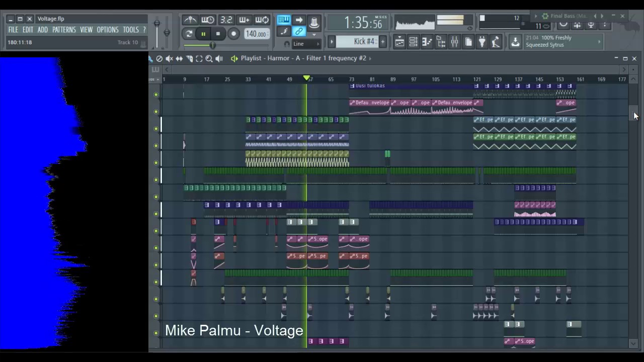The image size is (644, 362).
Task: Open the project picker copy icon
Action: [468, 42]
